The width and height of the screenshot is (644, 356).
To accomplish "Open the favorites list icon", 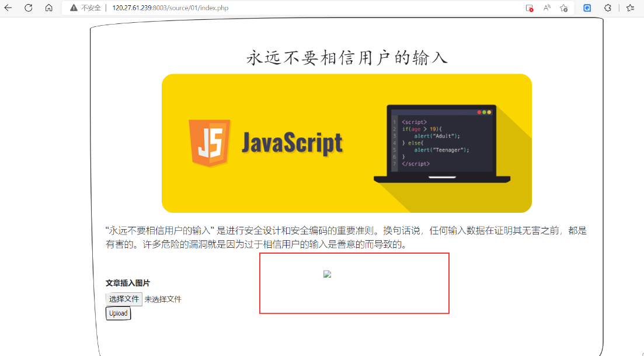I will (631, 8).
